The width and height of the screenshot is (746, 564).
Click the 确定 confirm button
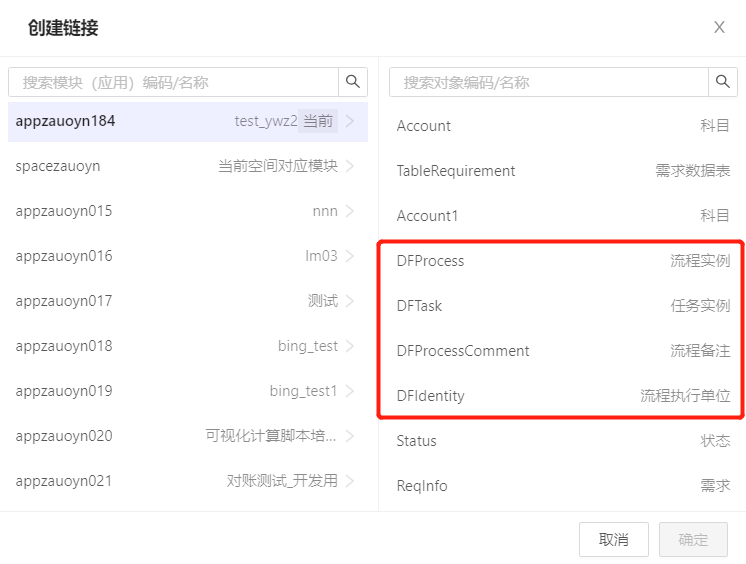(x=693, y=539)
